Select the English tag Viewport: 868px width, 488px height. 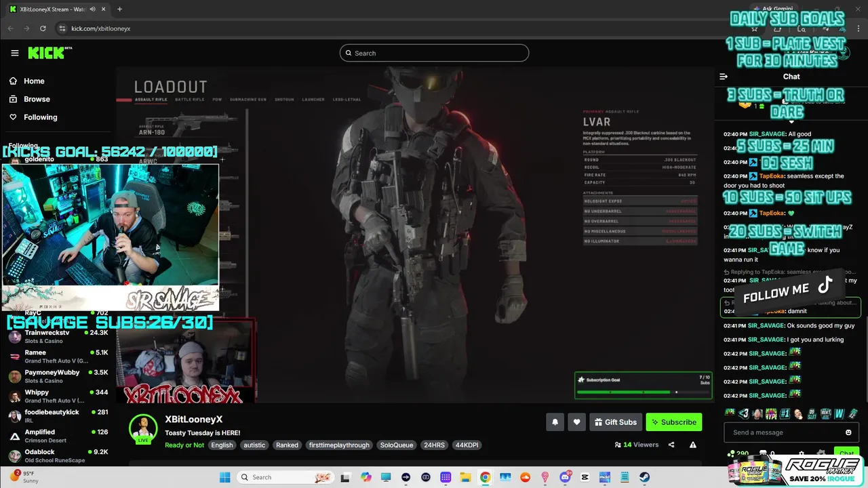(222, 445)
